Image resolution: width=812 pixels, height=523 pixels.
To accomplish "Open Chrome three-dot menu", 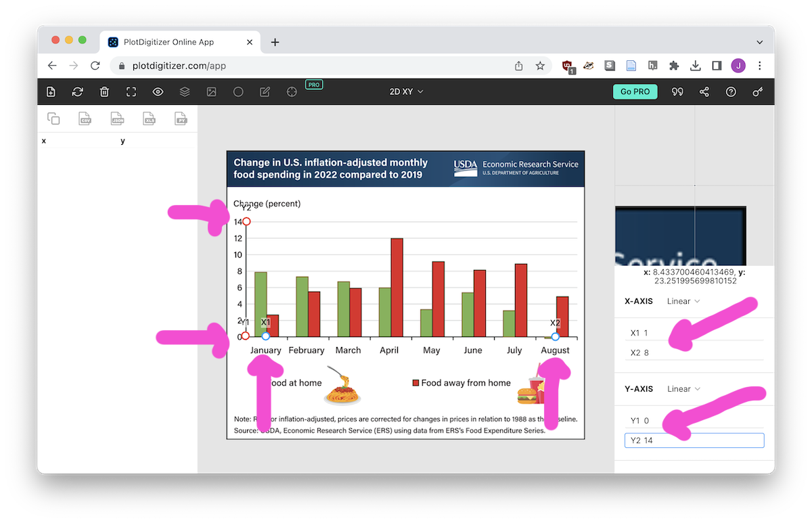I will tap(760, 66).
